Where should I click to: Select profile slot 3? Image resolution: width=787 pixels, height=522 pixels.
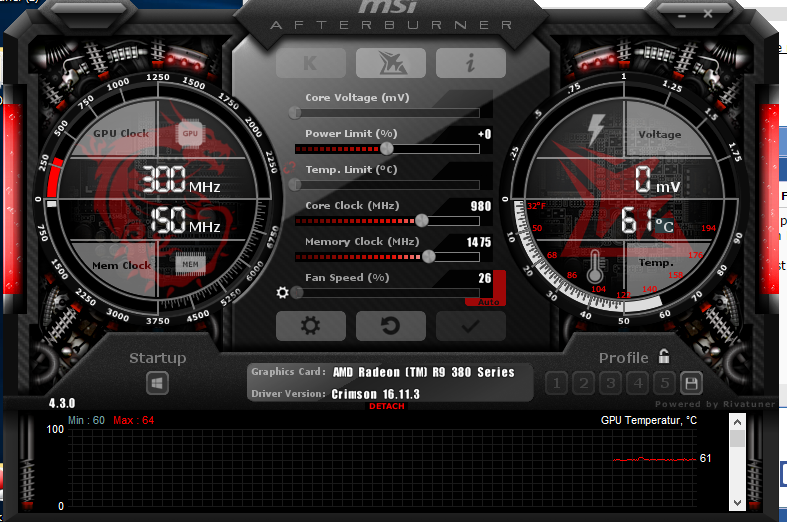[x=610, y=384]
